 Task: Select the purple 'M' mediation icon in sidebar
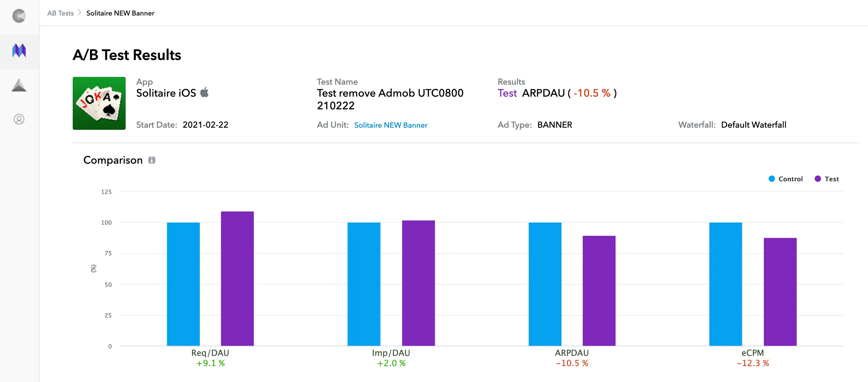19,51
